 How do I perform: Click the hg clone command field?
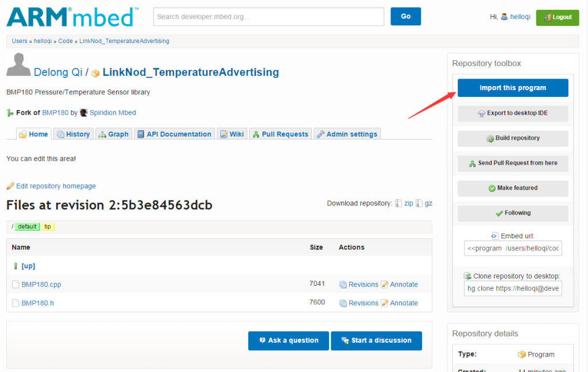pyautogui.click(x=513, y=288)
